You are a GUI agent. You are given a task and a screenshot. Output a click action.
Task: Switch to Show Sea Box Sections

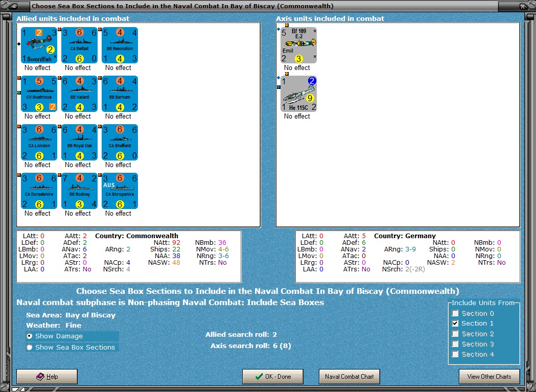pos(30,347)
